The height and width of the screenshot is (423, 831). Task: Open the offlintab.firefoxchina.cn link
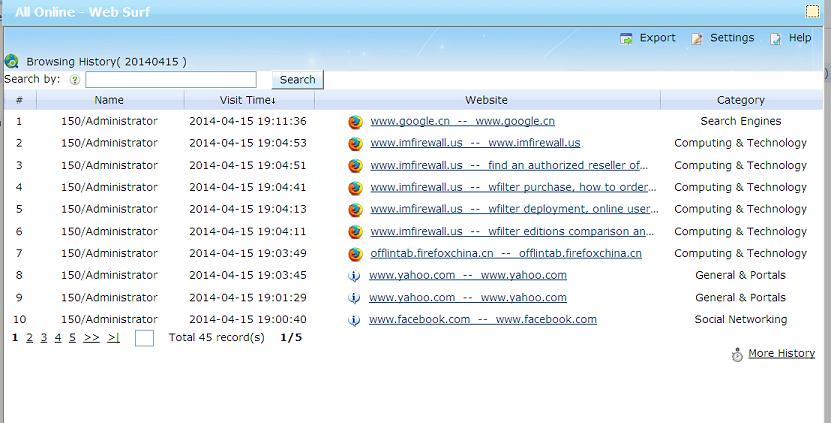click(x=506, y=253)
